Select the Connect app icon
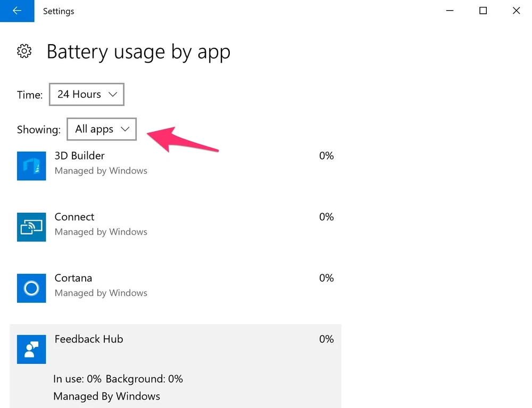 coord(31,227)
